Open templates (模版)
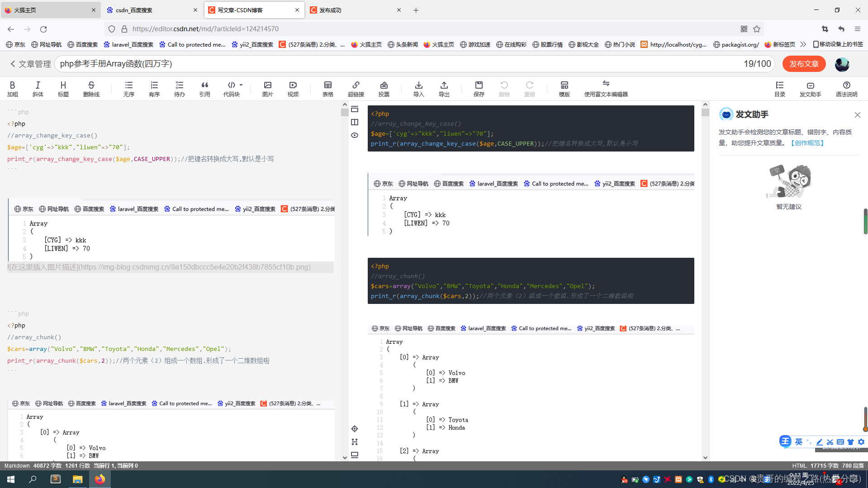Viewport: 868px width, 488px height. [564, 89]
